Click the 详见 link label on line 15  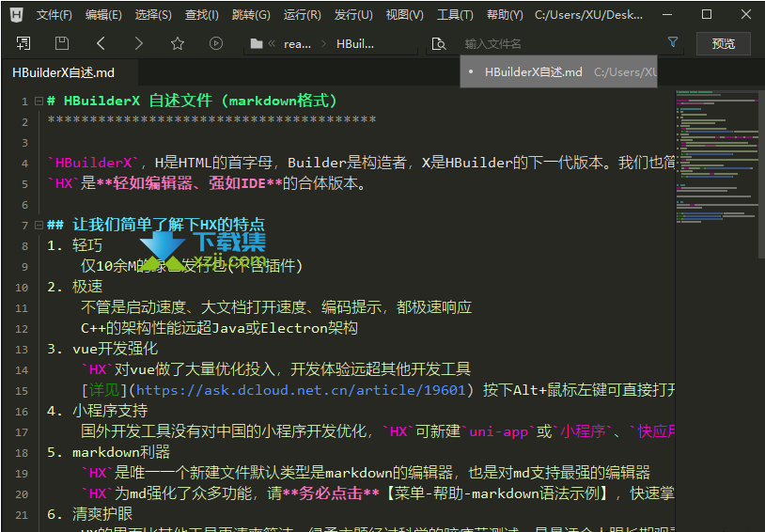104,390
